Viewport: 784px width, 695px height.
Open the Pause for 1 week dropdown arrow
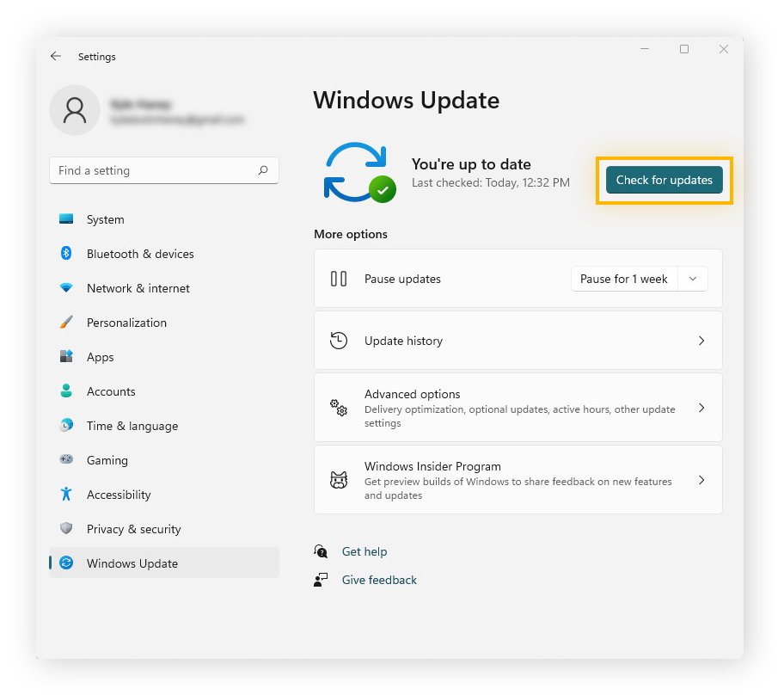(693, 279)
